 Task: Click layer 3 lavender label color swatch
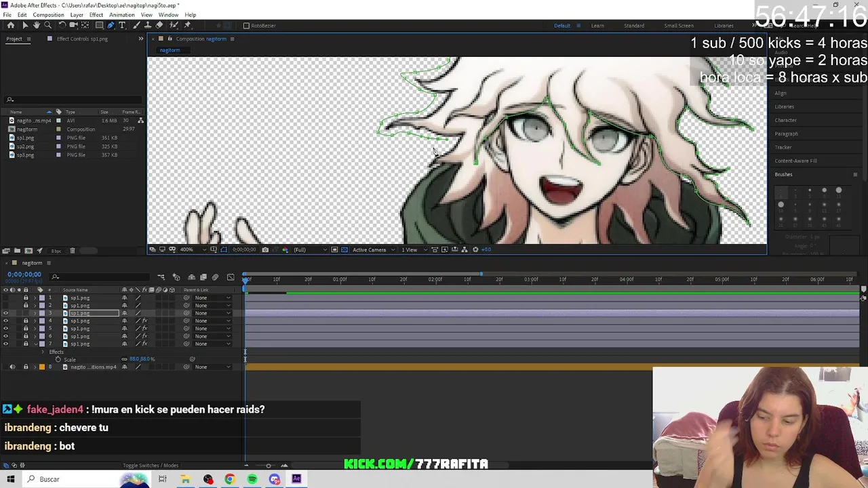(42, 313)
